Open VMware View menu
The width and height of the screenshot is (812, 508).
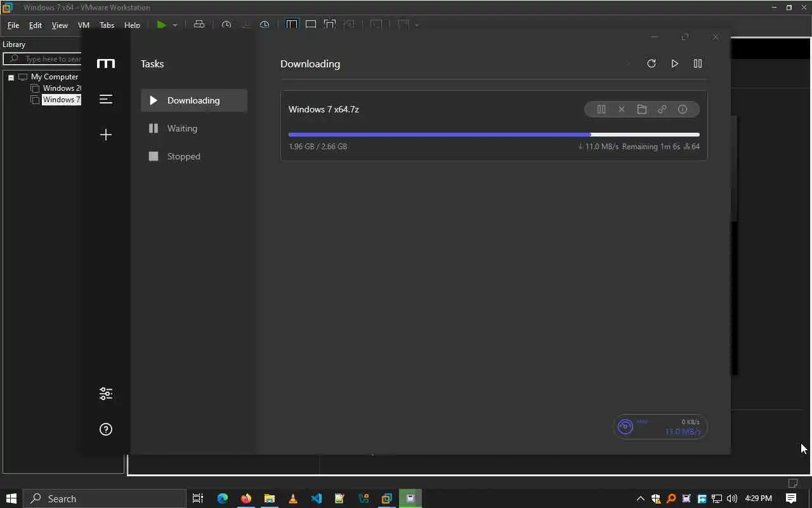coord(60,25)
